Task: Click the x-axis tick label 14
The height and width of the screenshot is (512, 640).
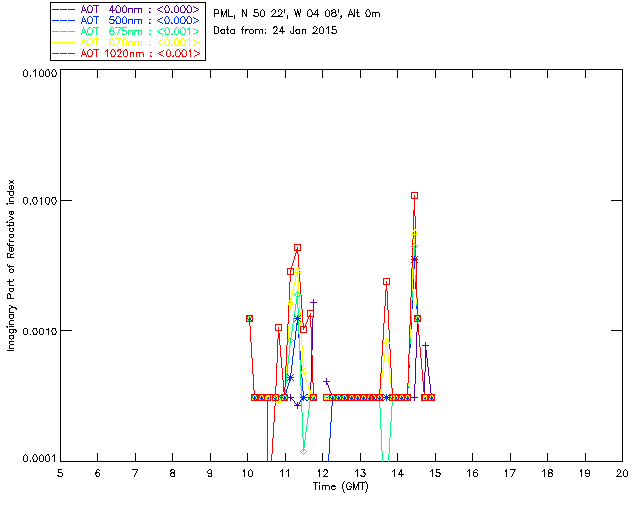Action: (398, 473)
